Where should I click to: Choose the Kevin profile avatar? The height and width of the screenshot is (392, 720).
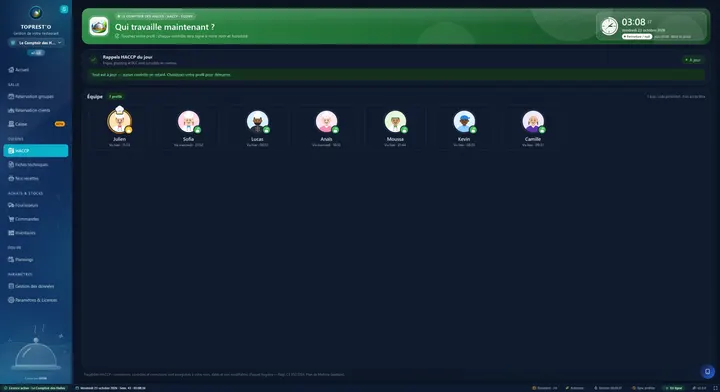pyautogui.click(x=464, y=122)
